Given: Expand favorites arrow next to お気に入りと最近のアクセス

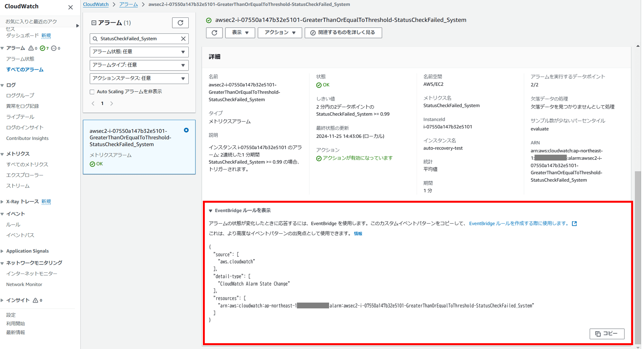Looking at the screenshot, I should (x=77, y=25).
